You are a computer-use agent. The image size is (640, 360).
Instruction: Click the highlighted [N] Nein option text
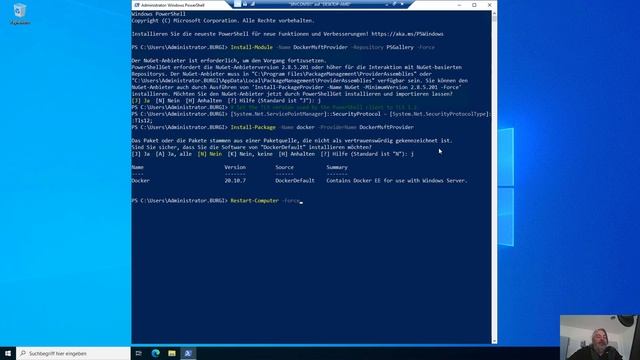(x=210, y=154)
